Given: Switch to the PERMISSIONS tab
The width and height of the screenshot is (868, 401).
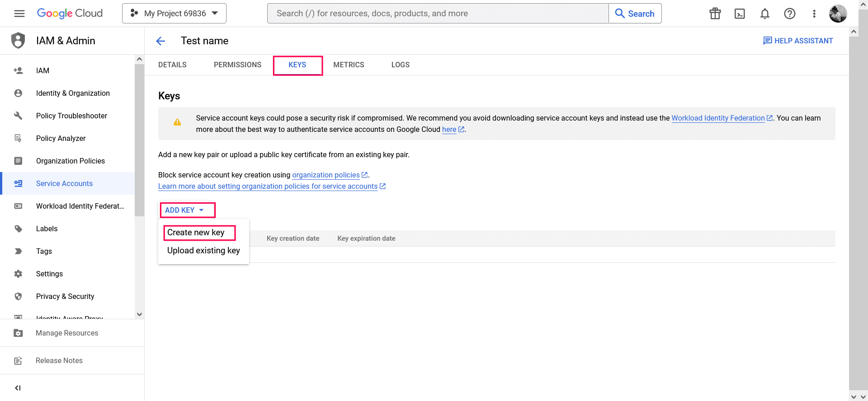Looking at the screenshot, I should 238,65.
